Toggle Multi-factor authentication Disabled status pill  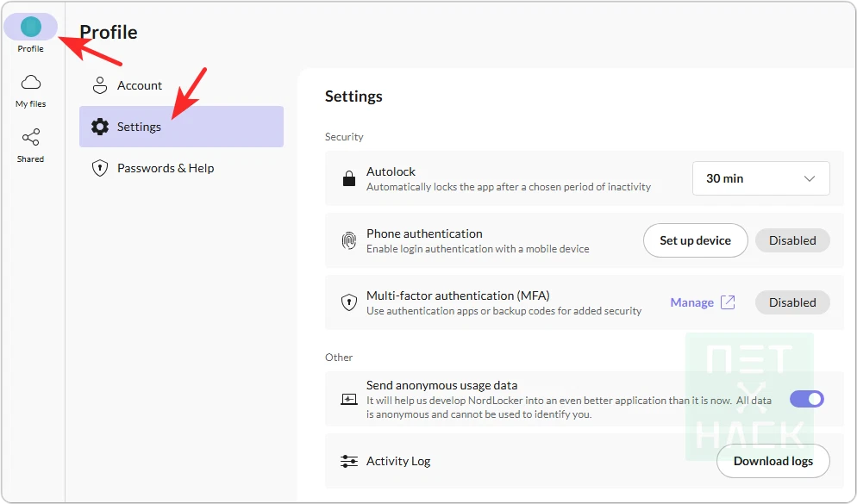pyautogui.click(x=792, y=302)
